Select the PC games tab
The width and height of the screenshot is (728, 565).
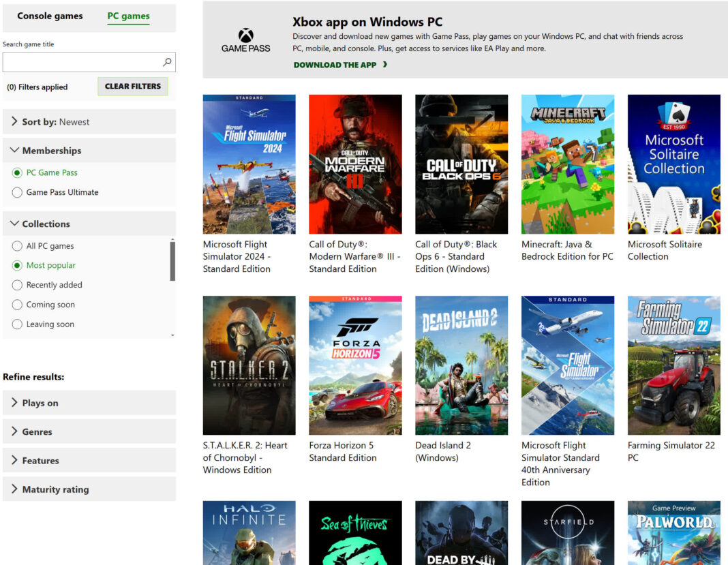pyautogui.click(x=128, y=16)
